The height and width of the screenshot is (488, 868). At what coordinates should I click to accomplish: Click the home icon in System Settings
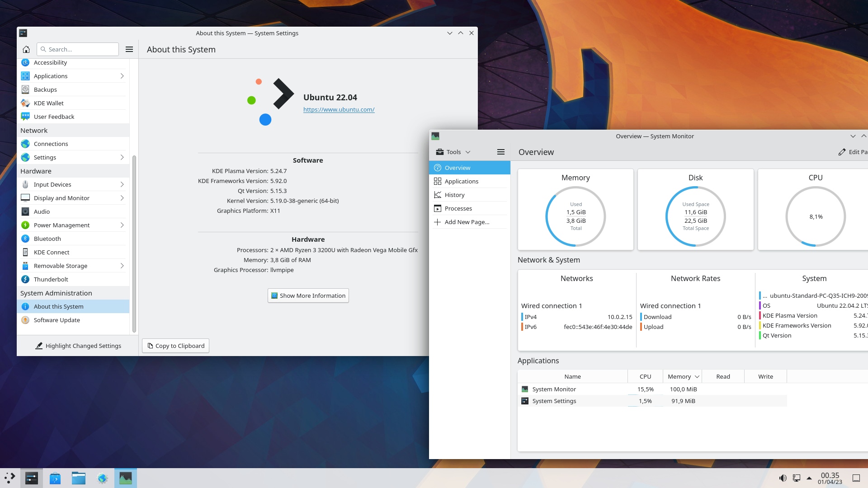tap(26, 49)
